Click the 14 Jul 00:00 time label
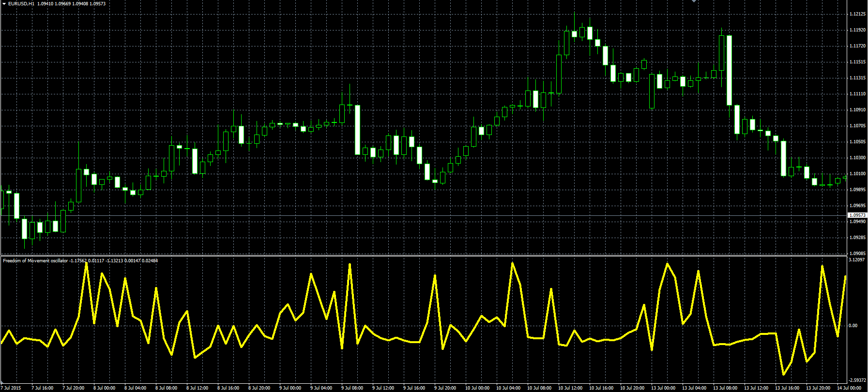Image resolution: width=868 pixels, height=392 pixels. click(x=850, y=388)
